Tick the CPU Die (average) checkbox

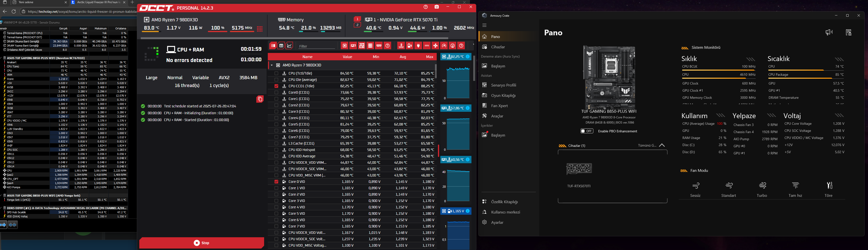point(276,80)
